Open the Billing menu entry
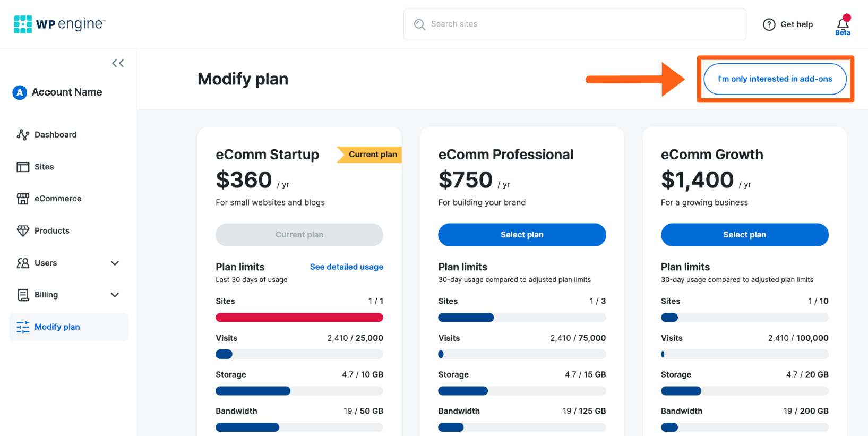 click(47, 295)
